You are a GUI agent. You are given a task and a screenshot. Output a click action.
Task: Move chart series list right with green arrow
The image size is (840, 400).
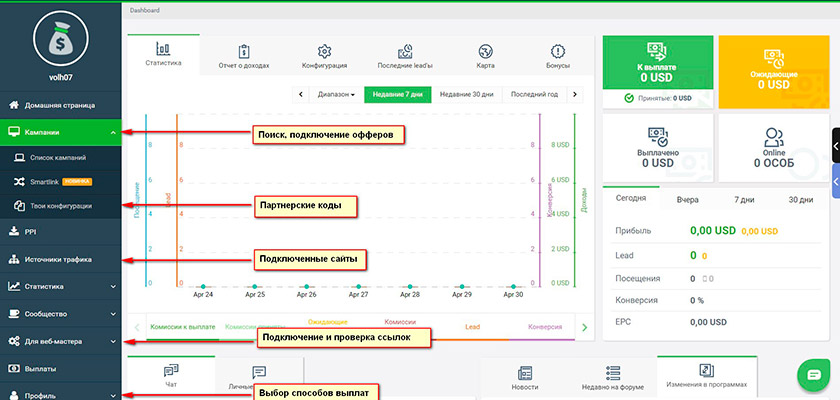tap(584, 327)
